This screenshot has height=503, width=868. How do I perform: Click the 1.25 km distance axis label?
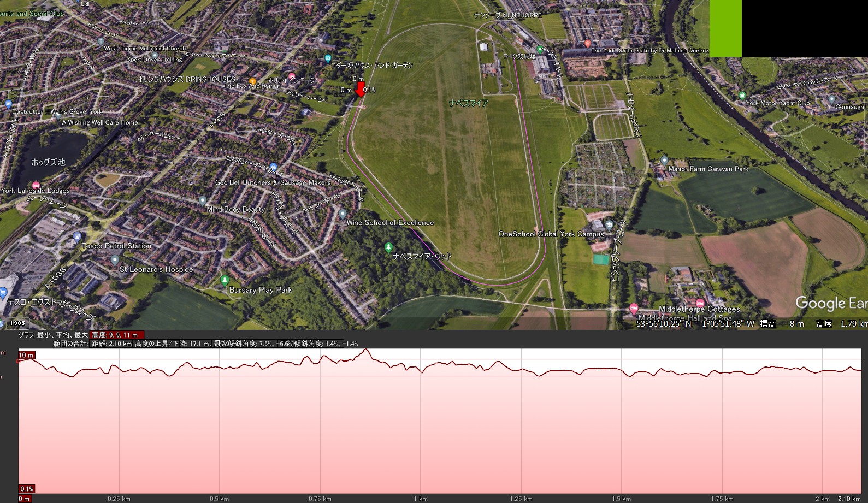(521, 499)
